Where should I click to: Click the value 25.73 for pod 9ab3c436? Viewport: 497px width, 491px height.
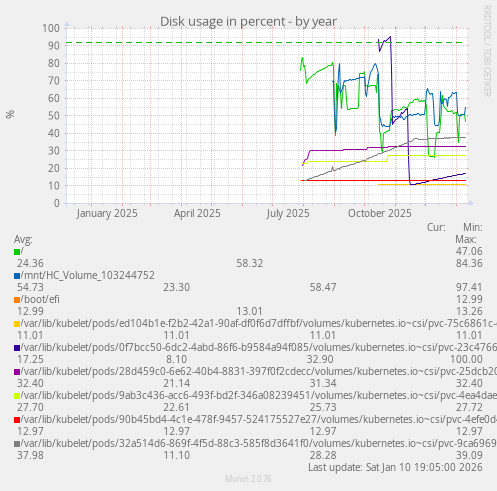[x=323, y=407]
